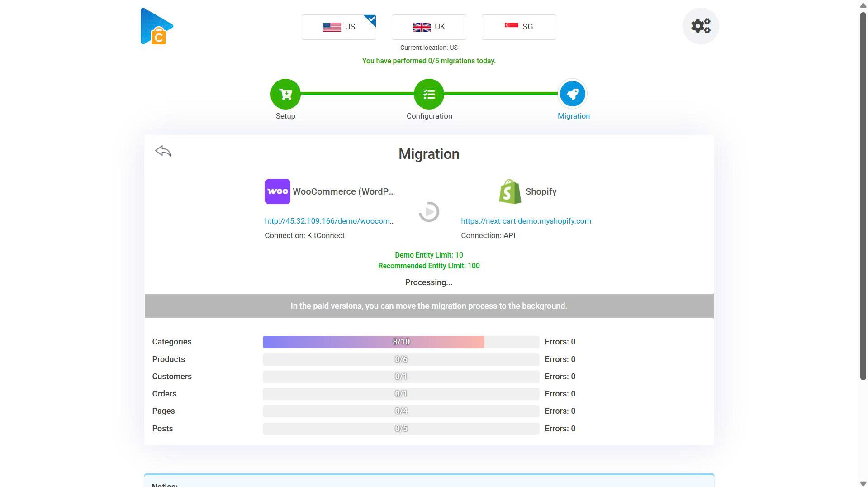The image size is (868, 487).
Task: Click the Products progress bar
Action: 400,359
